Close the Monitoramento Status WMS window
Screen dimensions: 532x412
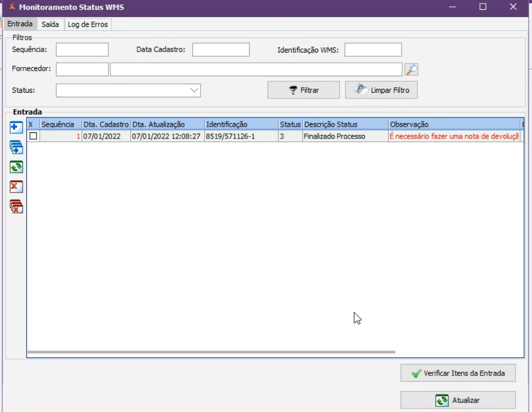coord(513,7)
